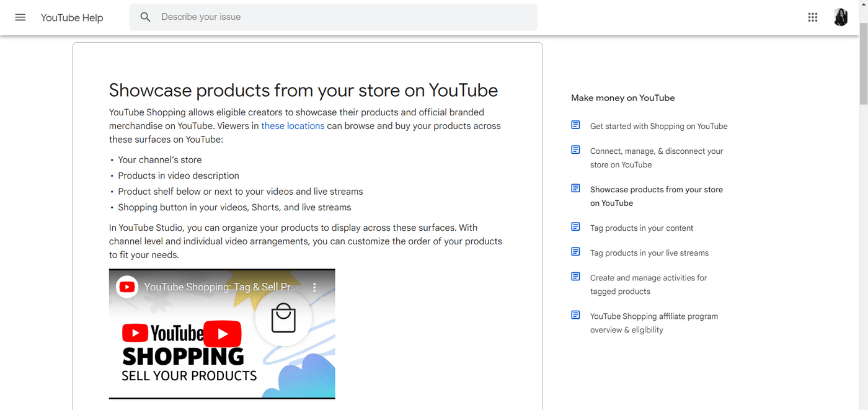The width and height of the screenshot is (868, 410).
Task: Play the YouTube Shopping video thumbnail
Action: pos(222,333)
